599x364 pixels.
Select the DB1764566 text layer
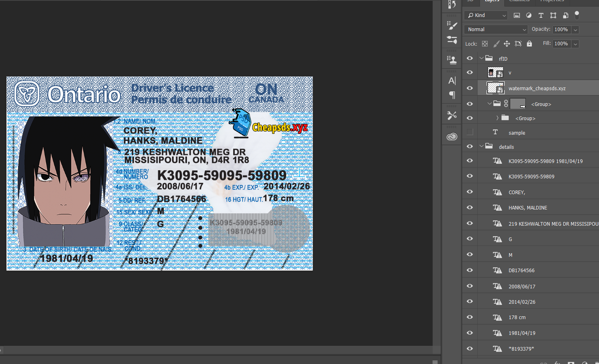point(521,270)
